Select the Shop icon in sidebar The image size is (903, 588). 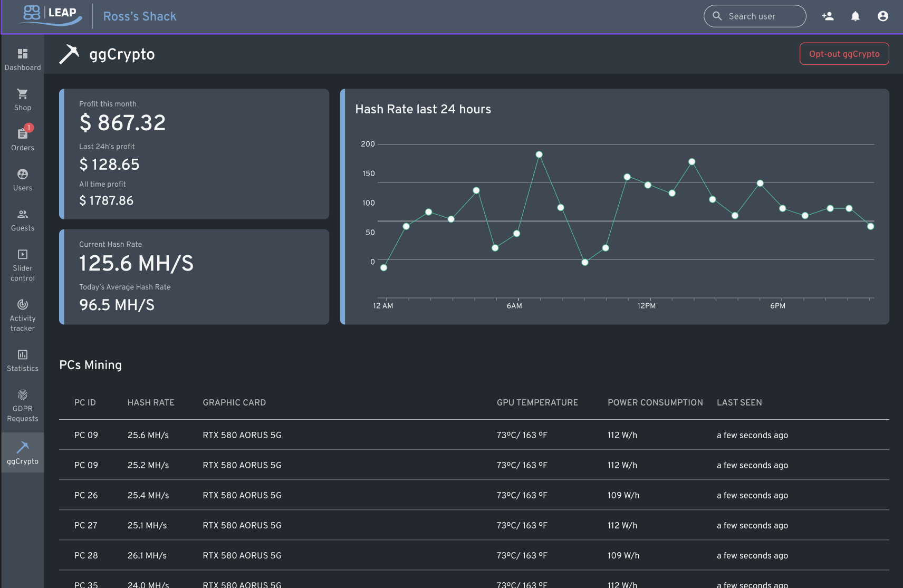click(x=22, y=98)
